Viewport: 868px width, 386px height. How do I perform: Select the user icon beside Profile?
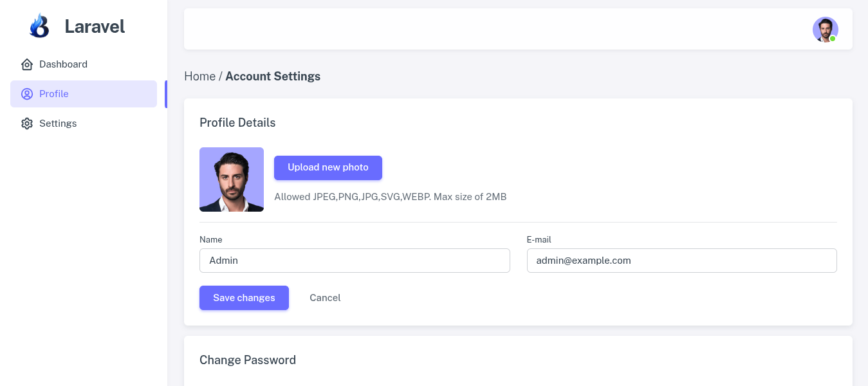click(26, 94)
